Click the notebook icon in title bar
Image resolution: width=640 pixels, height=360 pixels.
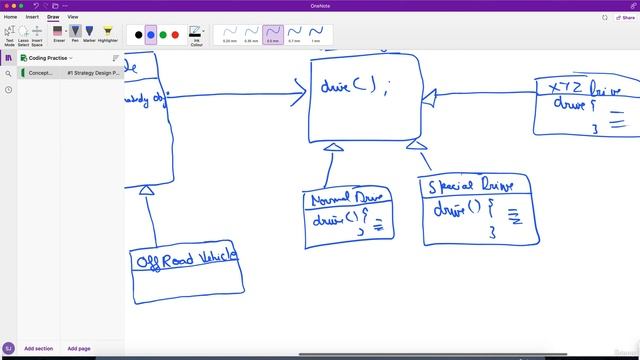coord(56,6)
